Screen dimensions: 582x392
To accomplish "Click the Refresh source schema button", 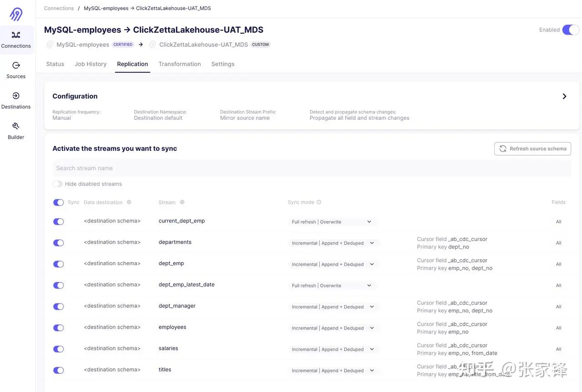I will pyautogui.click(x=532, y=149).
